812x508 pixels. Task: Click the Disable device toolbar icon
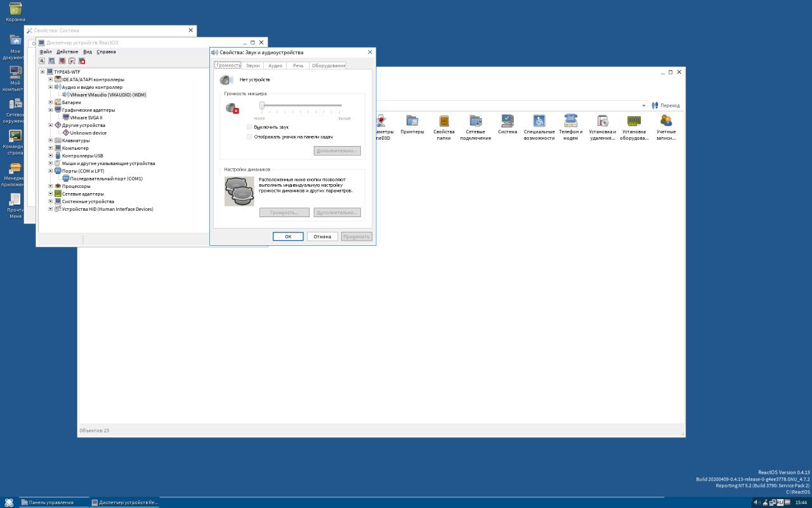tap(62, 61)
